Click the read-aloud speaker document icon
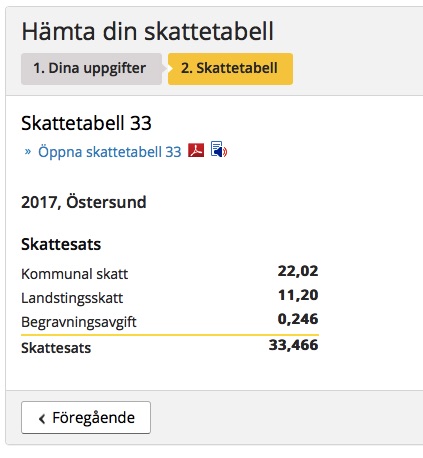The width and height of the screenshot is (423, 458). (x=219, y=149)
